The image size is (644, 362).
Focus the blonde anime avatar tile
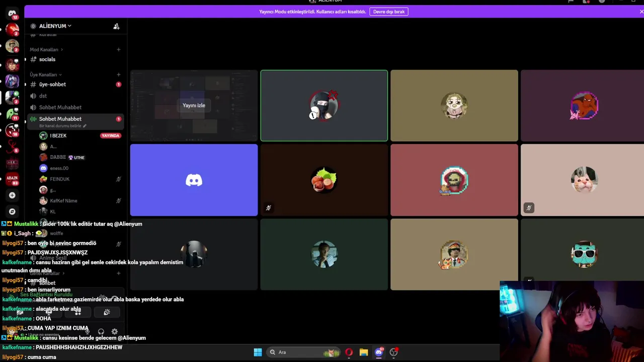454,106
